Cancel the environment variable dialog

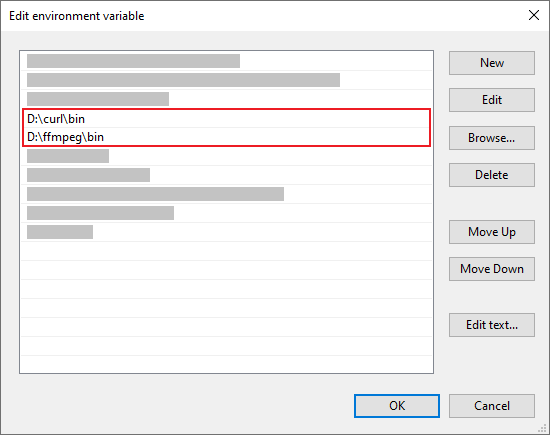492,406
